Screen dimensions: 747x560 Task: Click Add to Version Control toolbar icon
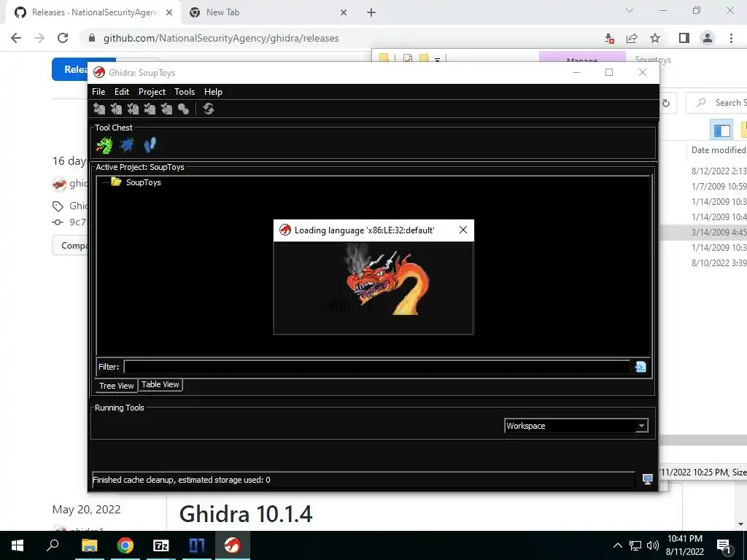[99, 109]
